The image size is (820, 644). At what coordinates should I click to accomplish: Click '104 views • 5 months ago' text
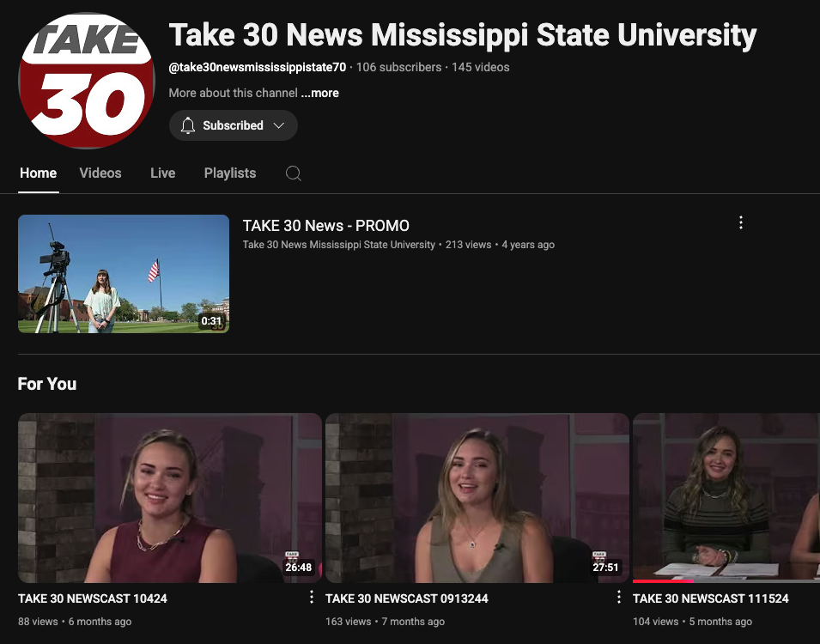(692, 622)
